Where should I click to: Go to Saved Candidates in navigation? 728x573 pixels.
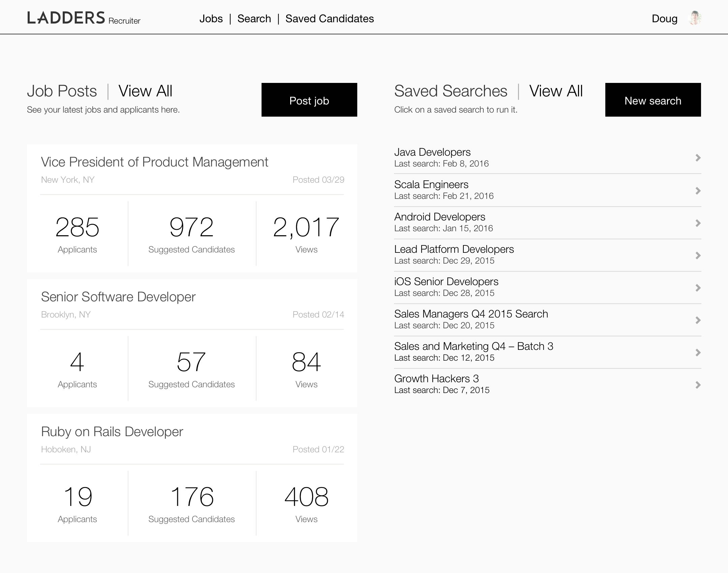329,19
